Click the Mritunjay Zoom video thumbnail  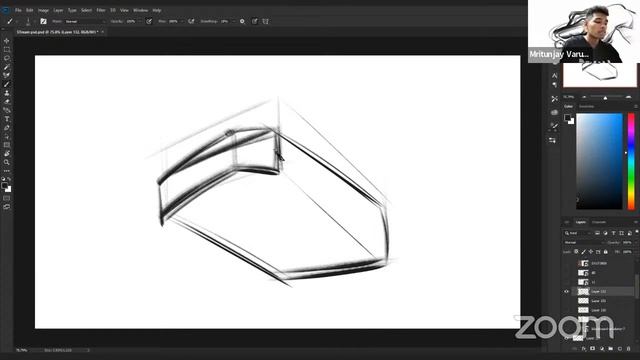coord(584,31)
